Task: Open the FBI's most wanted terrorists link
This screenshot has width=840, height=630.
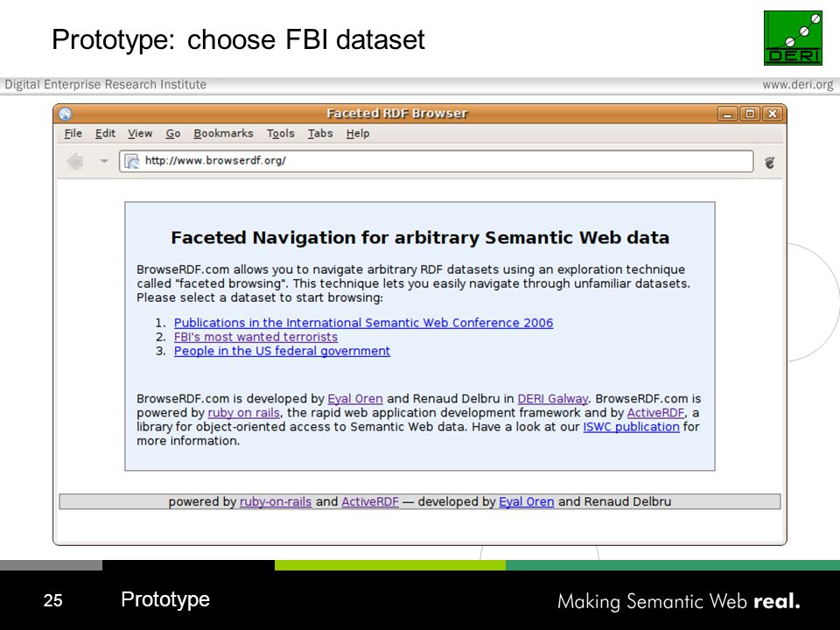Action: [255, 337]
